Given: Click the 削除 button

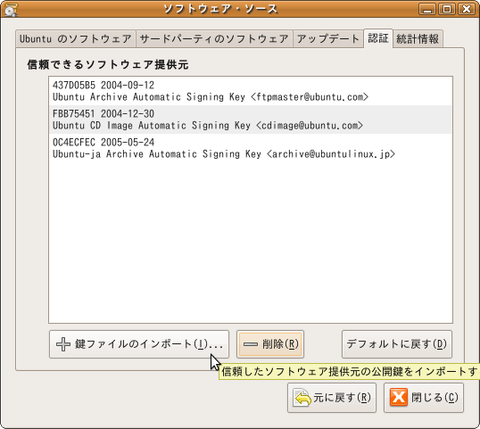Looking at the screenshot, I should coord(270,344).
